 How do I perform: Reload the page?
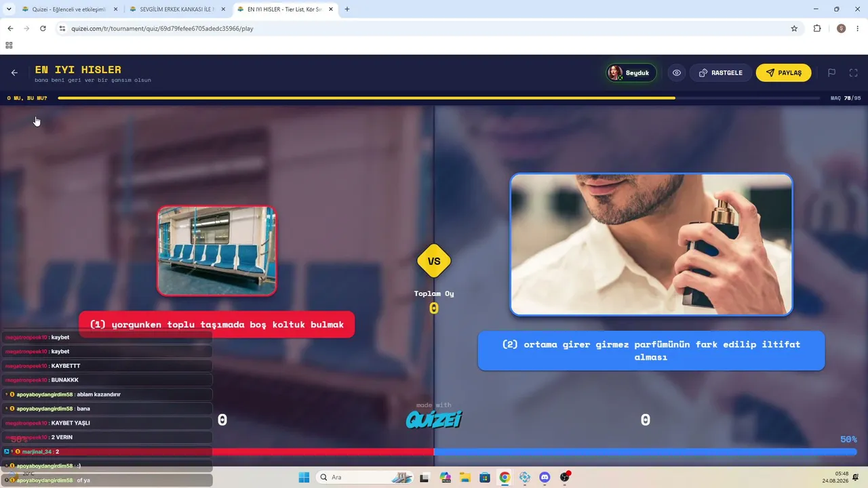tap(43, 28)
